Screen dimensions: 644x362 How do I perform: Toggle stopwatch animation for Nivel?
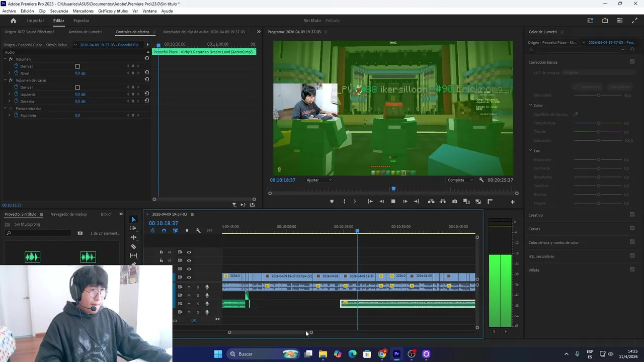[17, 73]
